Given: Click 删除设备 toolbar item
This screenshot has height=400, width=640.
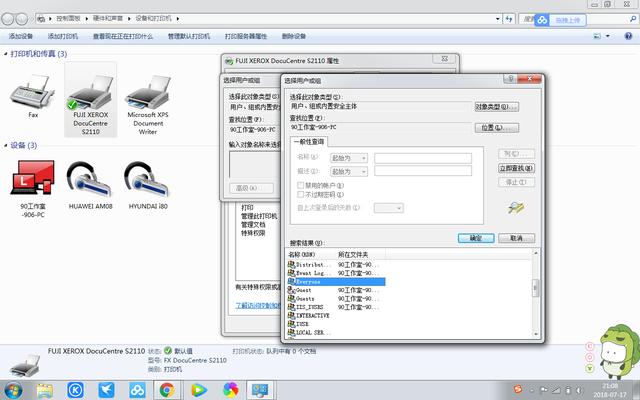Looking at the screenshot, I should click(x=294, y=36).
